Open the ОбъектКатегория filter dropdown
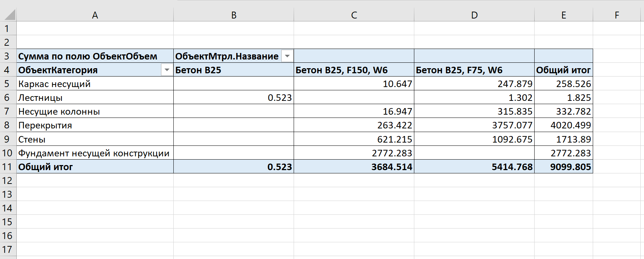Viewport: 644px width, 259px height. 167,70
